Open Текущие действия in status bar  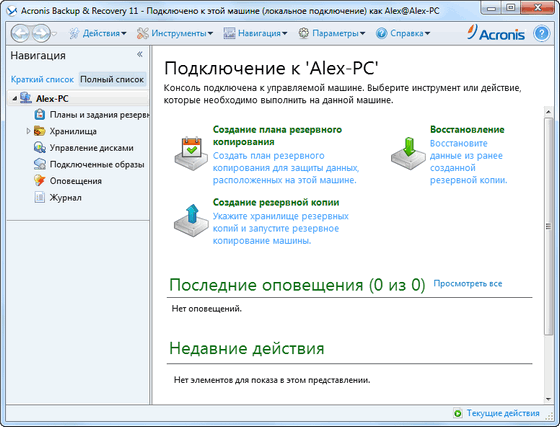(503, 413)
